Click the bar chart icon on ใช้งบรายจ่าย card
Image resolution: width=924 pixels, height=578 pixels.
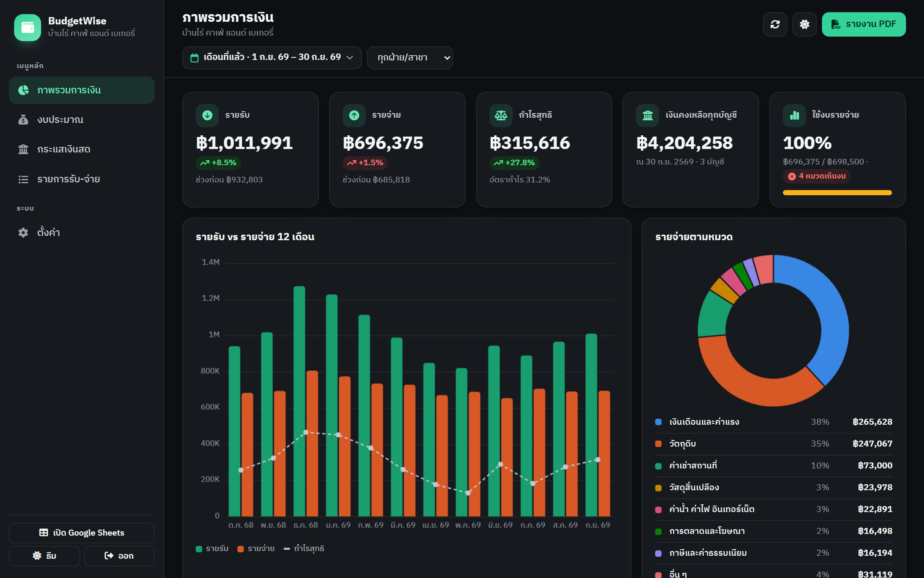coord(794,115)
